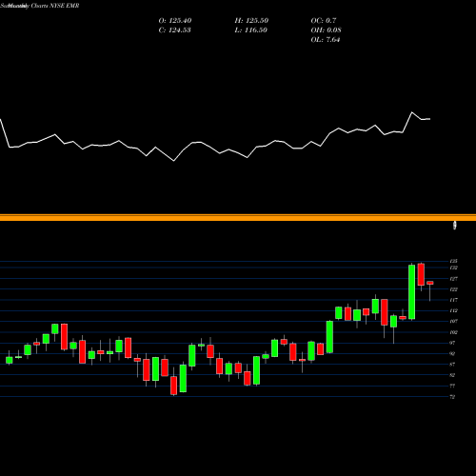The image size is (476, 476).
Task: Click the 82 price axis label
Action: (x=452, y=375)
